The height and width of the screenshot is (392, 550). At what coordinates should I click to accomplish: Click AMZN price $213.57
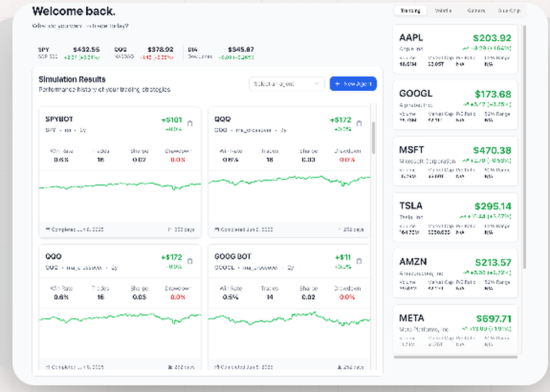click(x=493, y=262)
